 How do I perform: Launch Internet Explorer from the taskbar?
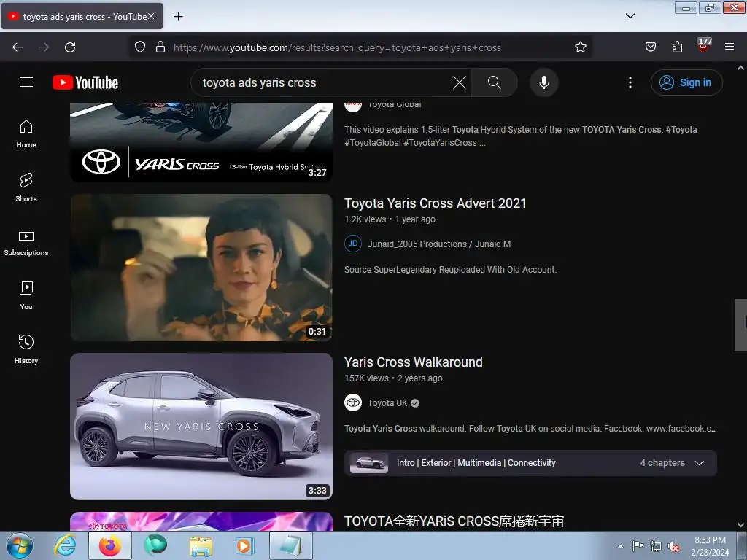pyautogui.click(x=65, y=545)
